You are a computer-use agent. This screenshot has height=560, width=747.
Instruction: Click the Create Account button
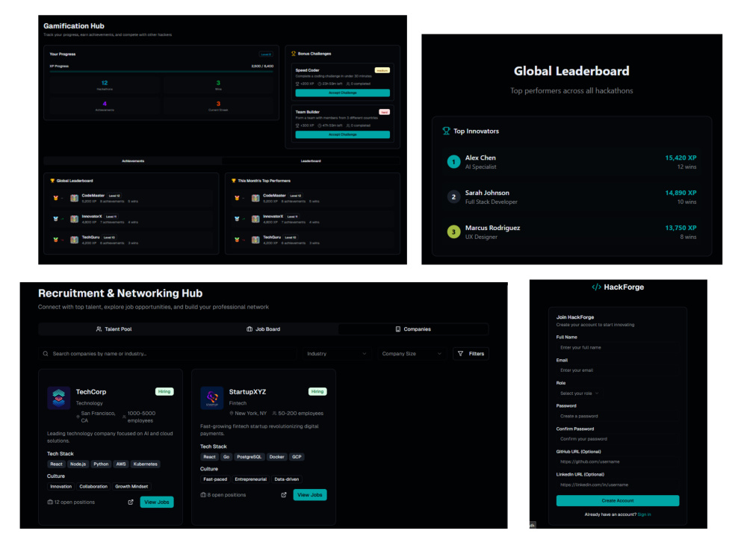tap(618, 501)
